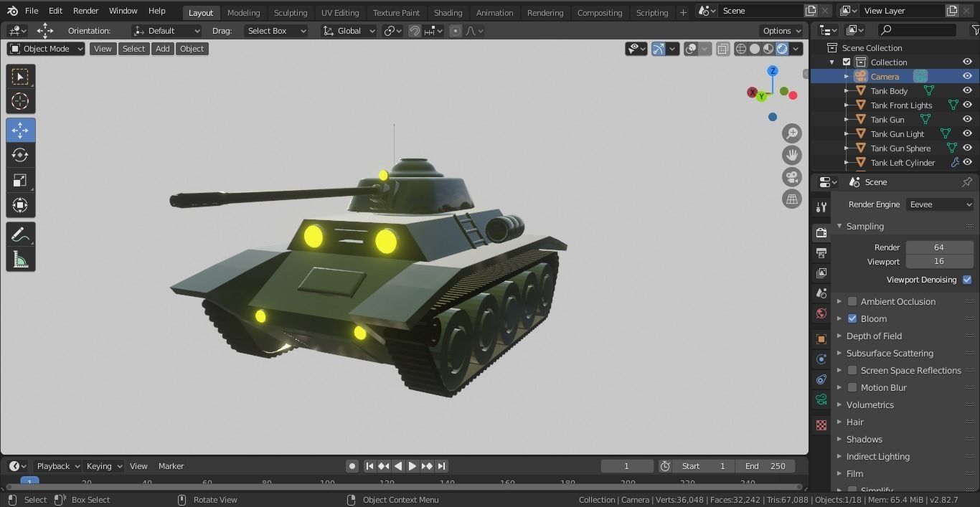Screen dimensions: 980x507
Task: Select the Annotate tool
Action: 20,234
